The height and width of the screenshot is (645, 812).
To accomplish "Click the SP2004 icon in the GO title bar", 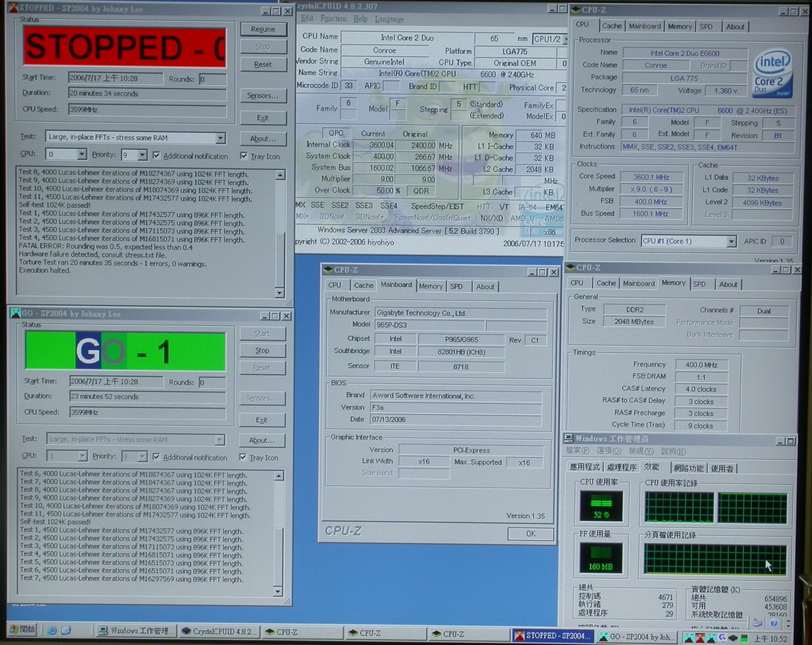I will pos(16,313).
